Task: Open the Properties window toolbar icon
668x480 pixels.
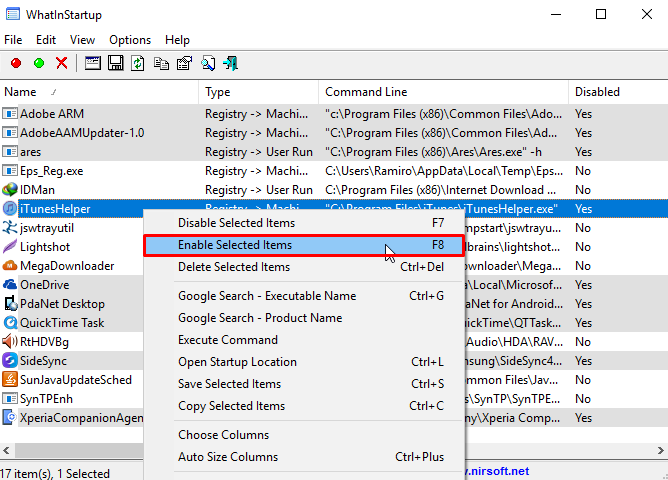Action: click(x=92, y=63)
